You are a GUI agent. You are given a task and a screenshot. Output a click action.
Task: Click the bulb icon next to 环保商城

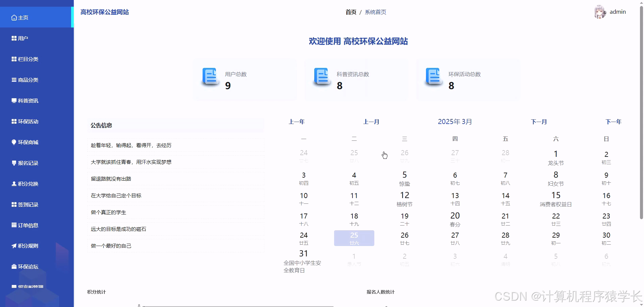click(14, 142)
